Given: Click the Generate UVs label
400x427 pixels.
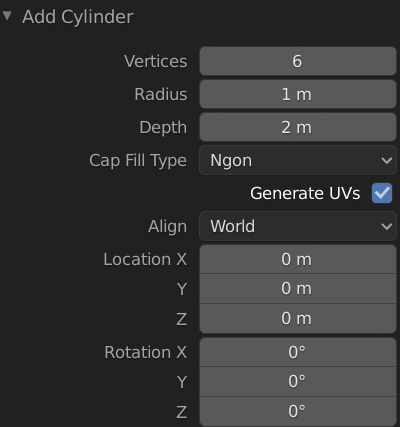Looking at the screenshot, I should point(305,193).
